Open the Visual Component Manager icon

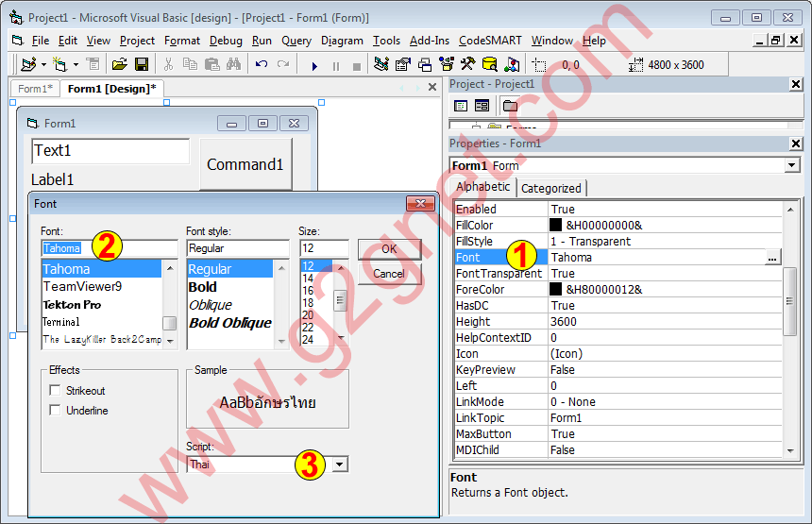512,65
